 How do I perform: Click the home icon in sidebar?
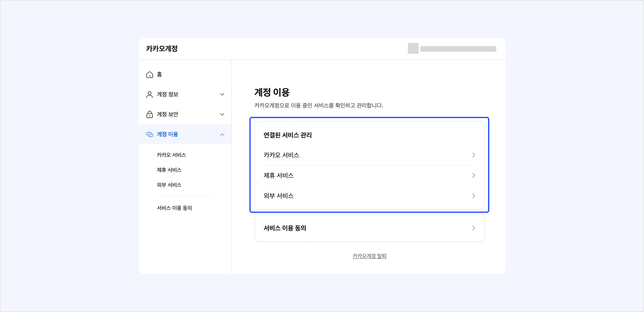point(150,75)
